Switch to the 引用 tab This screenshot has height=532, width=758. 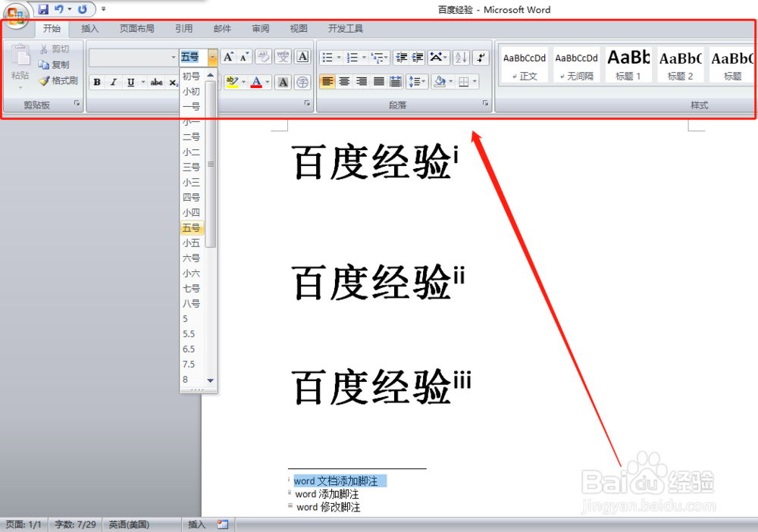click(x=183, y=29)
